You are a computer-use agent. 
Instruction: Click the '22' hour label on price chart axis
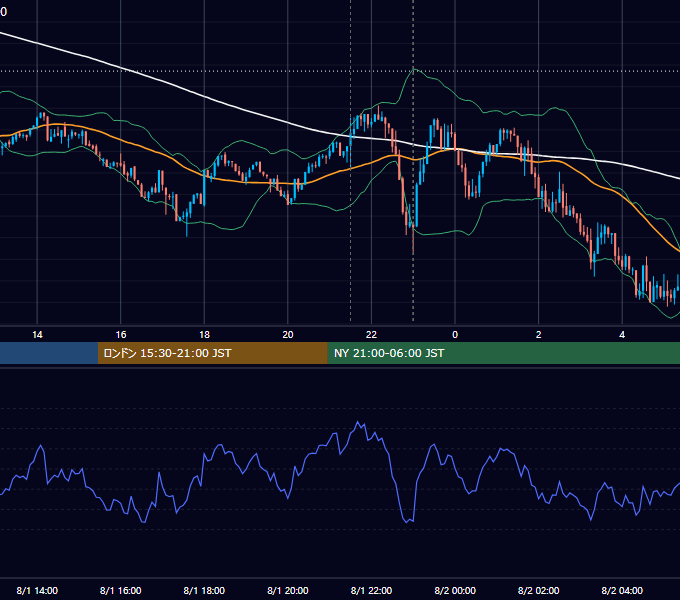371,335
